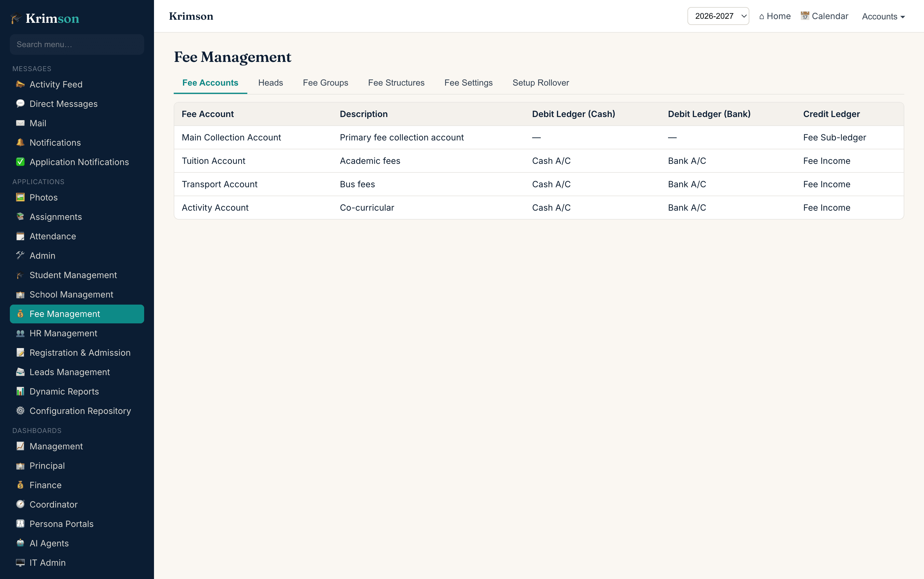Focus the Search menu input field

[x=77, y=44]
